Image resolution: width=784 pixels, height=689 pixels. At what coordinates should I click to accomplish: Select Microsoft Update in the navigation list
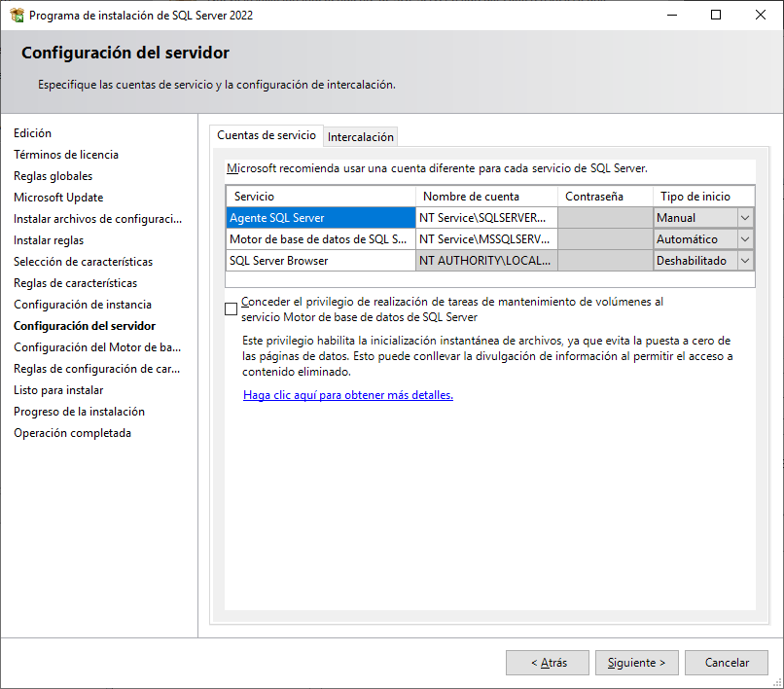(x=65, y=197)
